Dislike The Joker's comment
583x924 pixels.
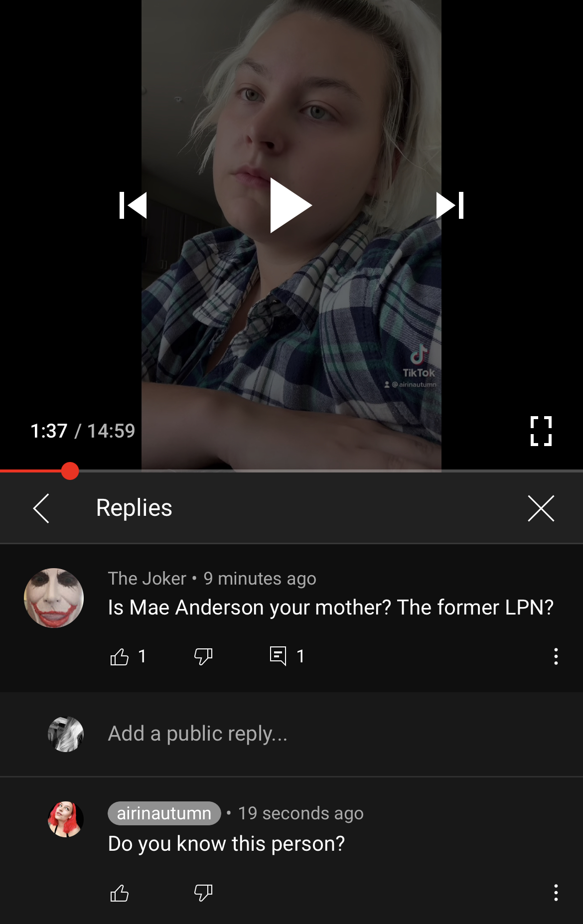(203, 656)
